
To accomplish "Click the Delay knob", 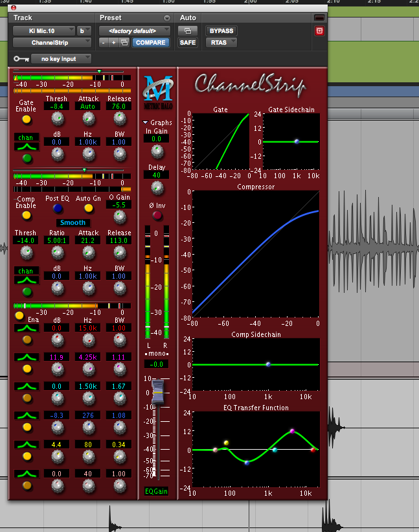I will (x=157, y=188).
